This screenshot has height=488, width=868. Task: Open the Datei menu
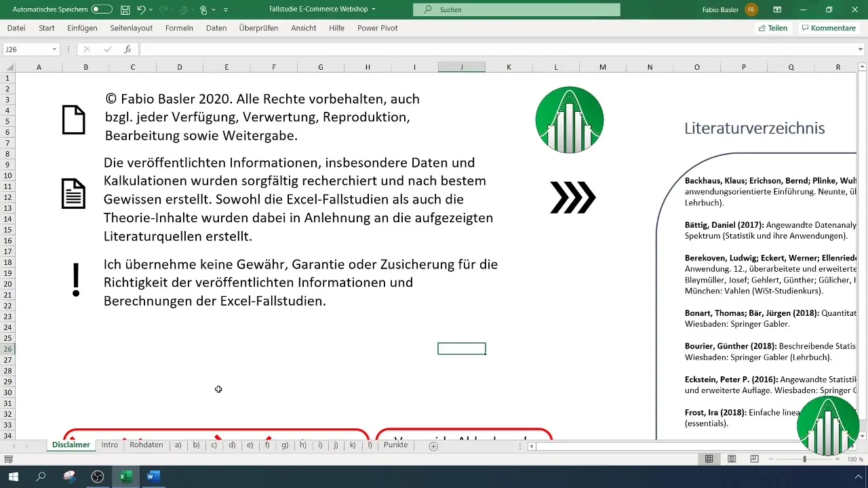click(16, 28)
